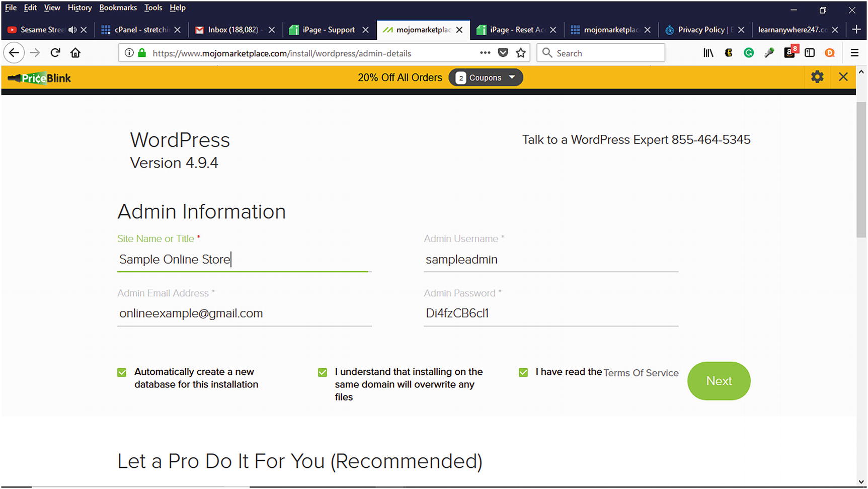
Task: Toggle the sidebar view icon
Action: coord(810,53)
